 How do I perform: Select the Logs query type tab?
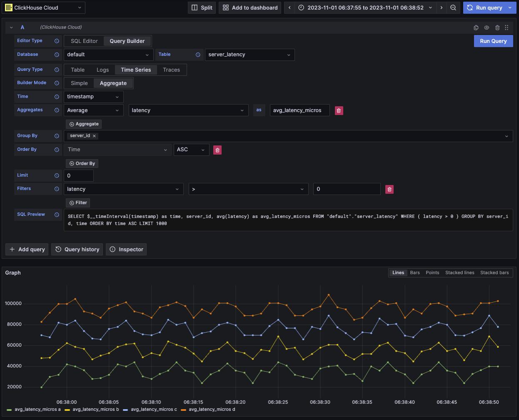(x=102, y=70)
